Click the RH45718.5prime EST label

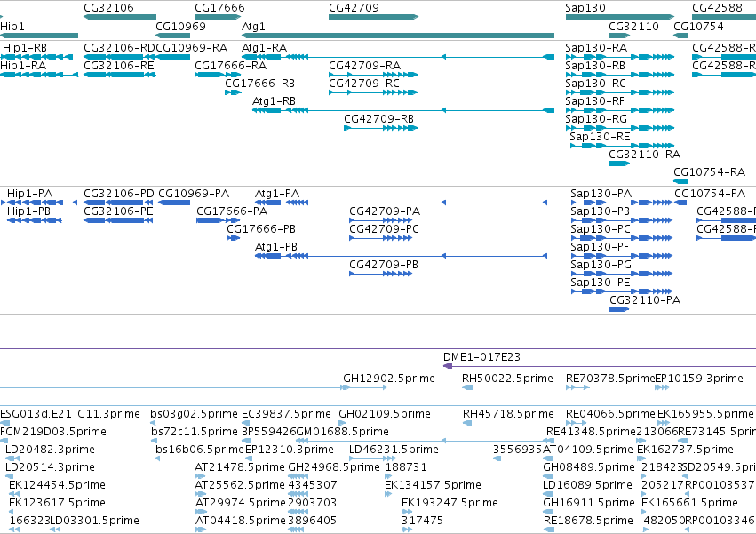point(509,414)
